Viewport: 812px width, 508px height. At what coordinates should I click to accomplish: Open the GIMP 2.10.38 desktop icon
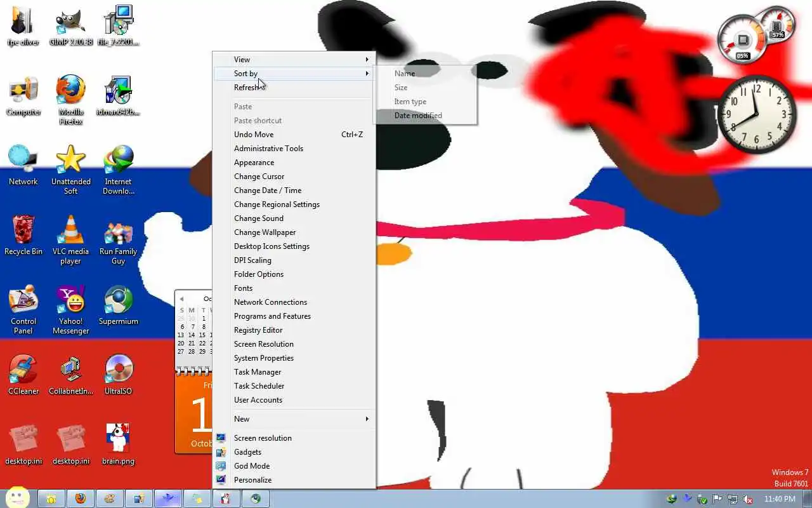(71, 27)
